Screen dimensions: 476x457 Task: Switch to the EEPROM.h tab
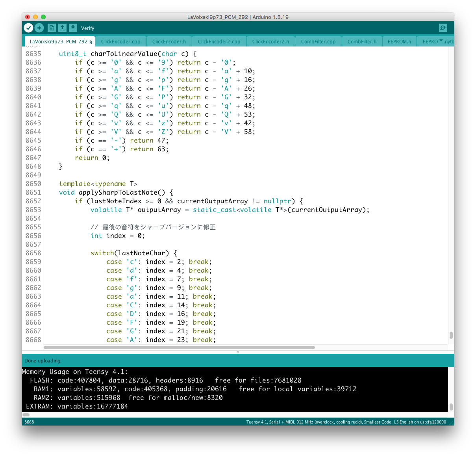(x=399, y=41)
